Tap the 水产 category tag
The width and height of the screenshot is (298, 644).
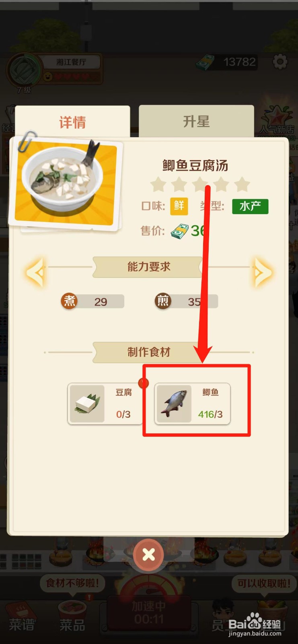(250, 206)
